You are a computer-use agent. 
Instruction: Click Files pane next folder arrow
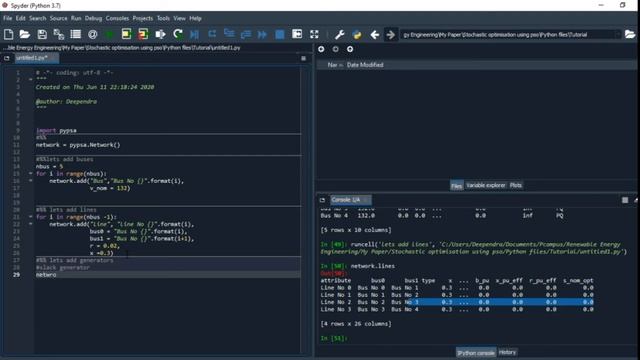(336, 49)
